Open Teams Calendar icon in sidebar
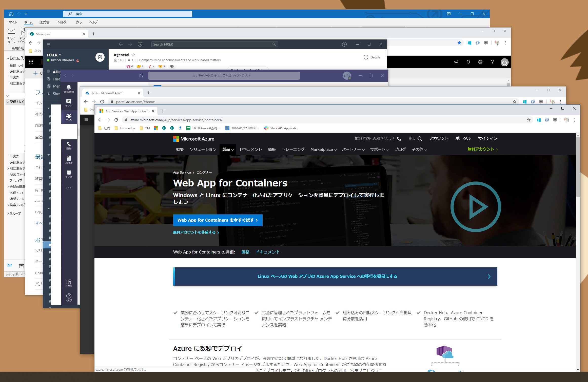 pyautogui.click(x=69, y=174)
